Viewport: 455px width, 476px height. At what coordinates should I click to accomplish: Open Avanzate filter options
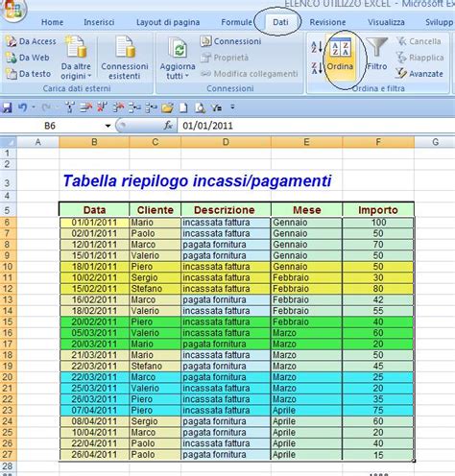[419, 74]
